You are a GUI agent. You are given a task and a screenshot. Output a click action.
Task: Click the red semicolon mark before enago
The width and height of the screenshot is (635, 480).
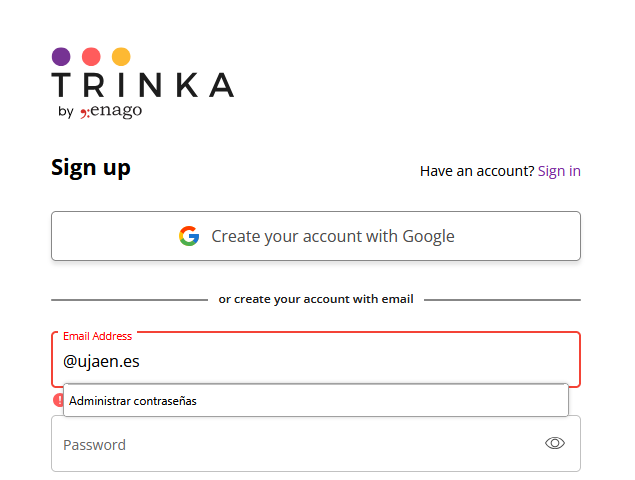coord(85,113)
